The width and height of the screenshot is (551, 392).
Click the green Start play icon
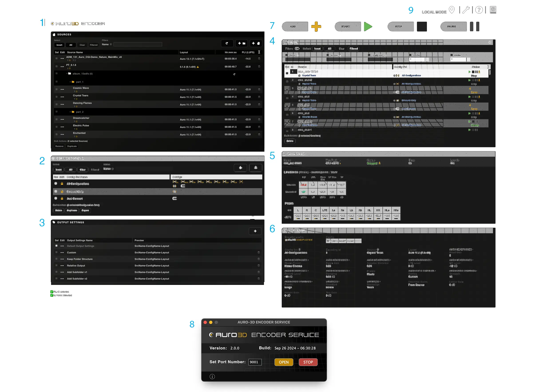pyautogui.click(x=368, y=27)
